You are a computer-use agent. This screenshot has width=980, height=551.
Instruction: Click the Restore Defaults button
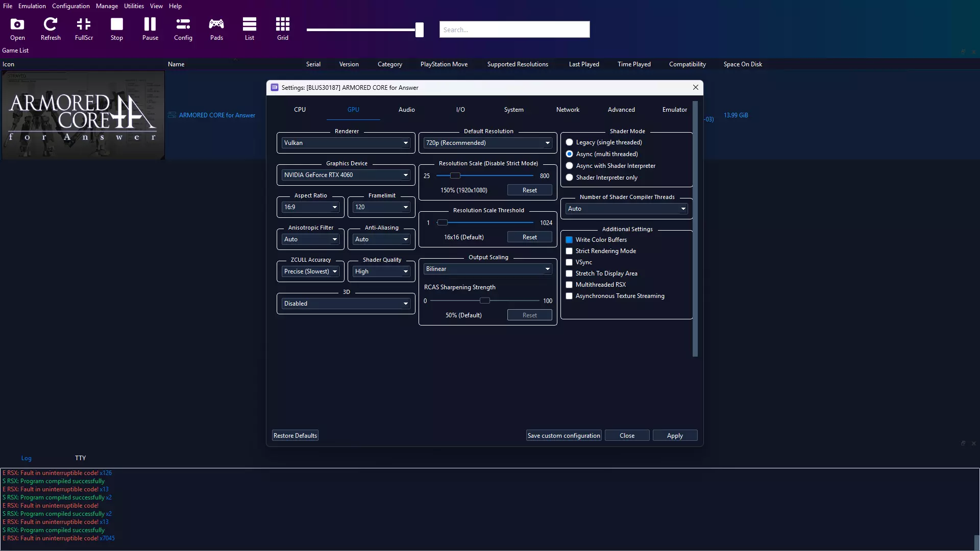[295, 436]
